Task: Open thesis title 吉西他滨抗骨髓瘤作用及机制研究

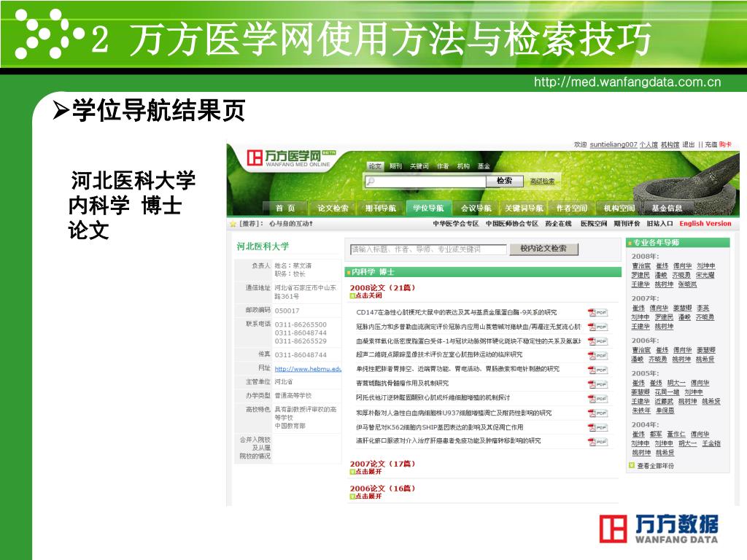Action: [x=402, y=384]
